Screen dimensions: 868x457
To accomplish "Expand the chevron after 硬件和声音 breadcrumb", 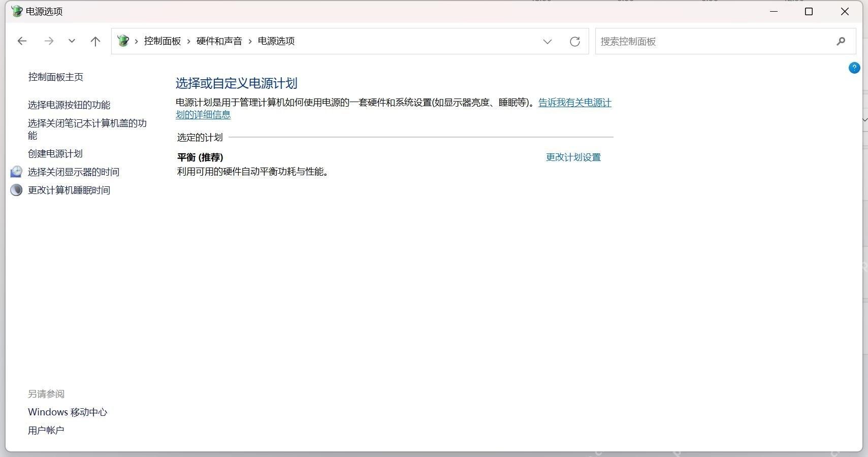I will 250,42.
